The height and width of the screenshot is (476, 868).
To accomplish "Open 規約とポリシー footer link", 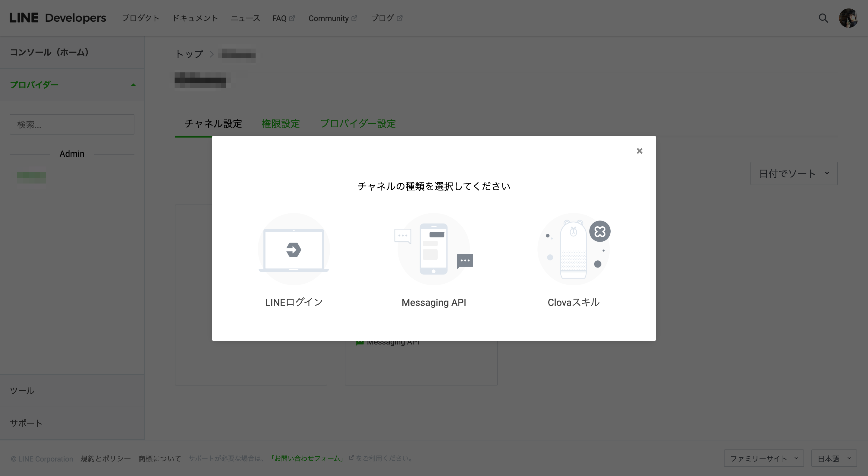I will point(105,459).
